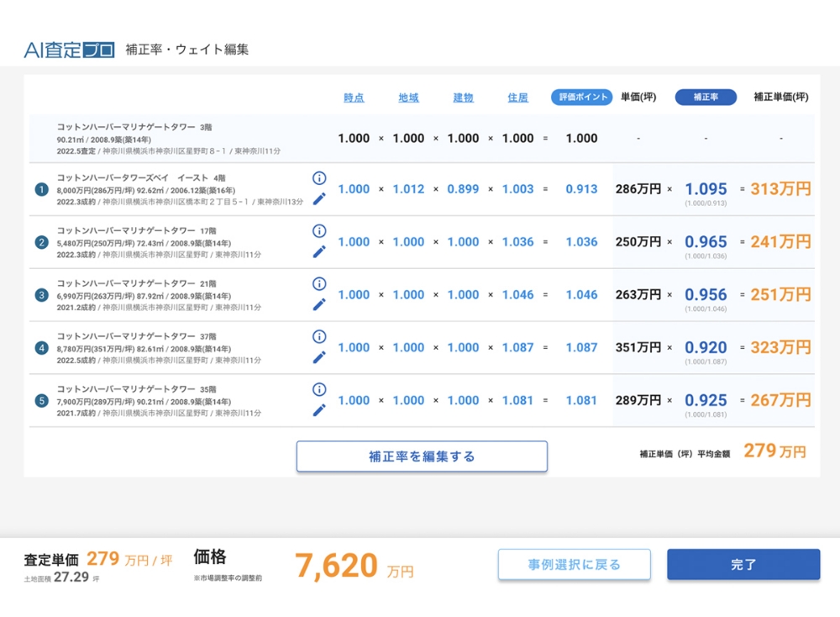Click the 評価ポイント pill label
The width and height of the screenshot is (840, 617).
click(x=581, y=98)
